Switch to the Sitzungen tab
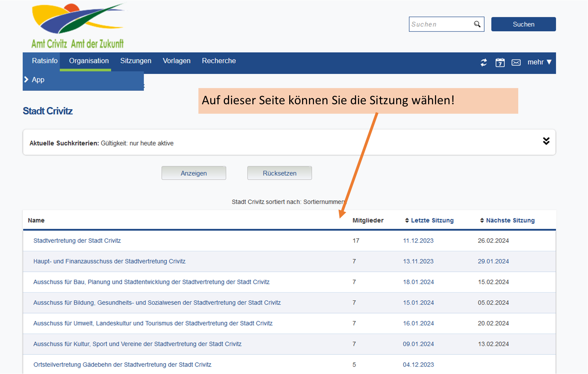 [136, 61]
